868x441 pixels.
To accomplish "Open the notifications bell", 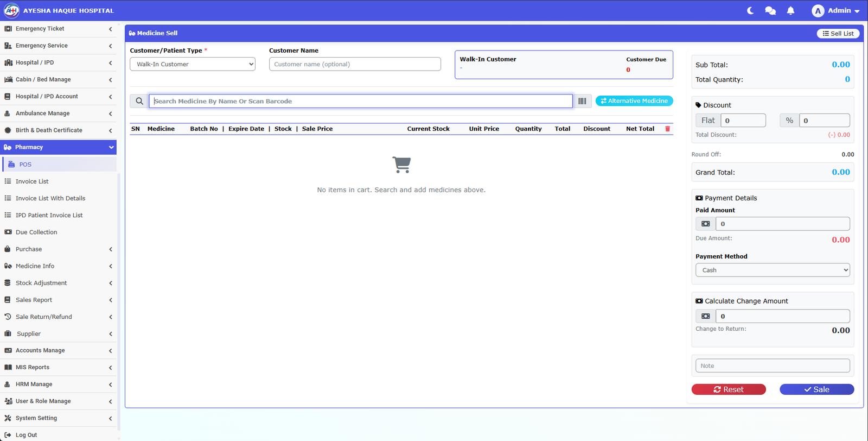I will pos(790,10).
